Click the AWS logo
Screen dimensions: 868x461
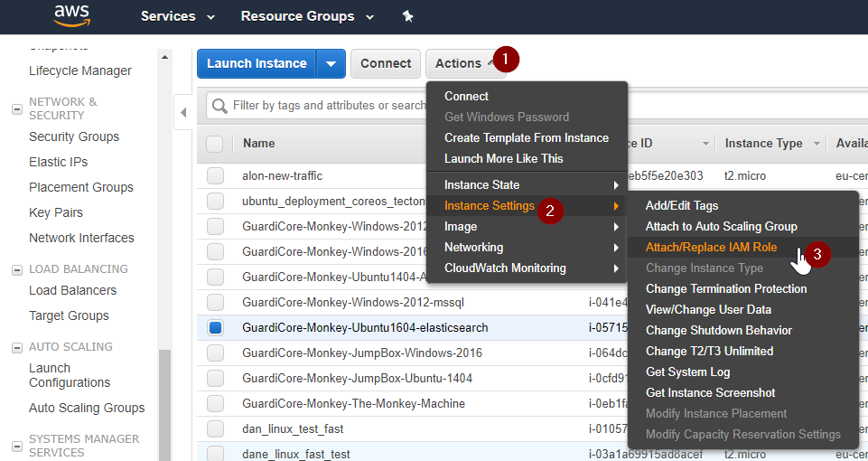point(70,16)
